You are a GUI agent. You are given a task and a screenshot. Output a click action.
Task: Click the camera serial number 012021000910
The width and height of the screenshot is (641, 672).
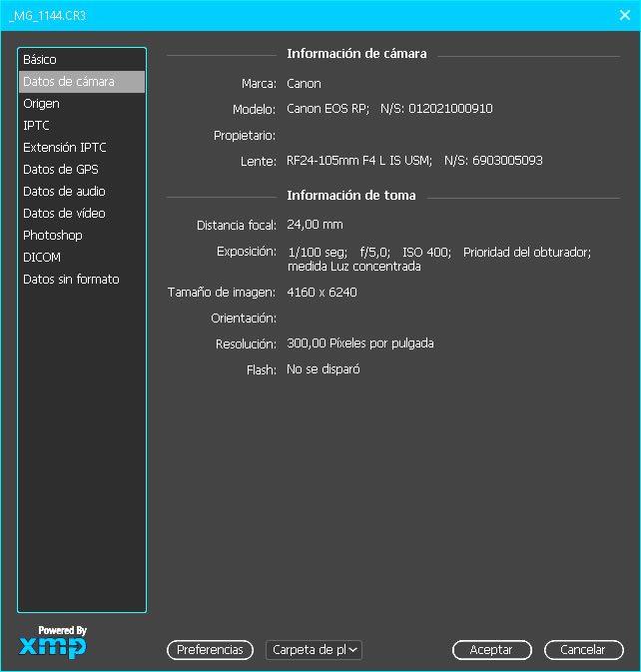point(450,109)
